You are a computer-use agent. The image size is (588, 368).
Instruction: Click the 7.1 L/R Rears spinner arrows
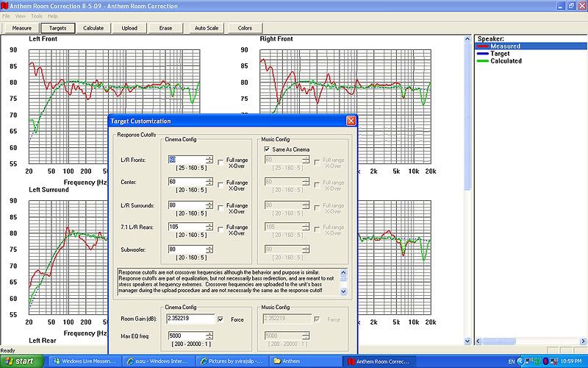point(209,227)
